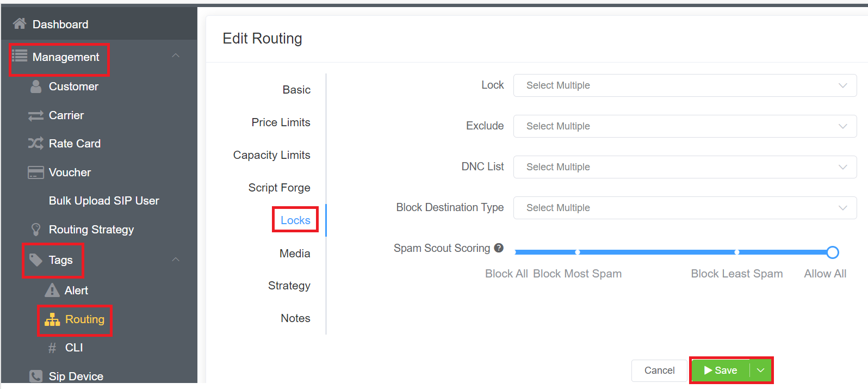Collapse the Tags submenu chevron
Image resolution: width=868 pixels, height=389 pixels.
point(176,260)
